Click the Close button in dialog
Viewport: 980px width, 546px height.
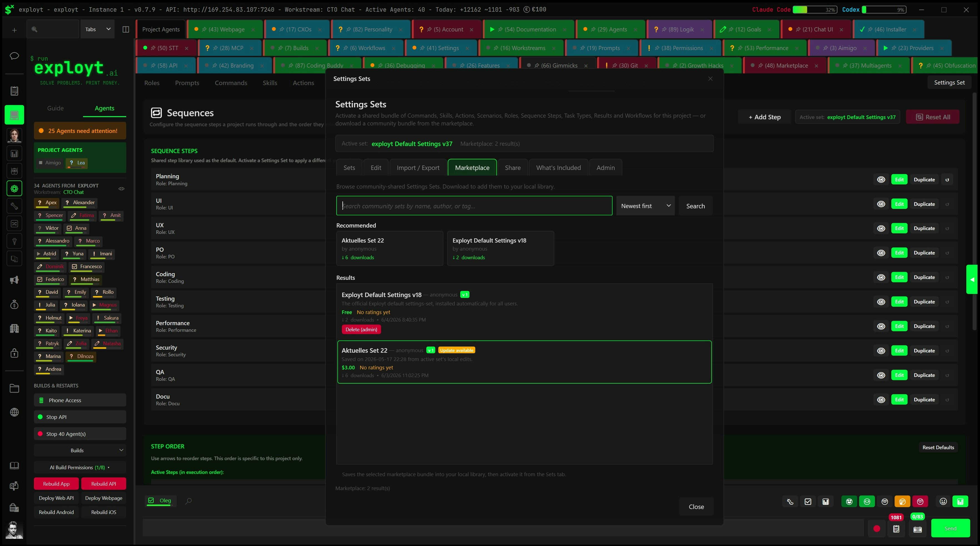coord(696,507)
